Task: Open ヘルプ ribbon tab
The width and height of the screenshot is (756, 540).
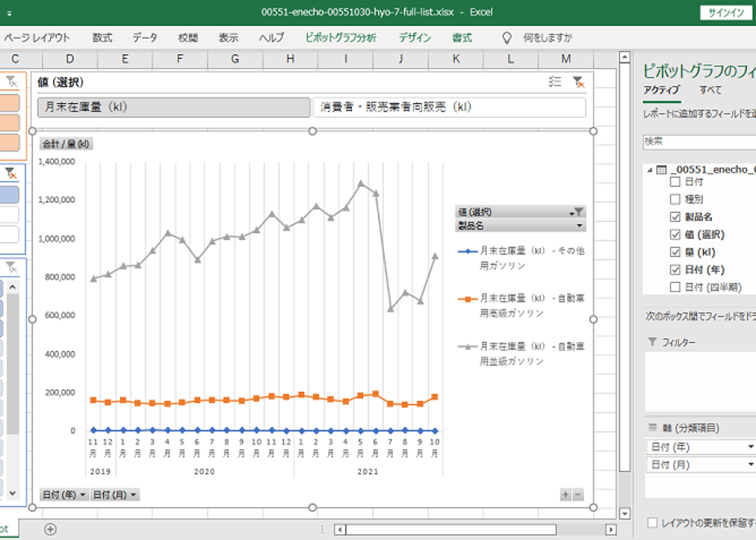Action: point(272,38)
